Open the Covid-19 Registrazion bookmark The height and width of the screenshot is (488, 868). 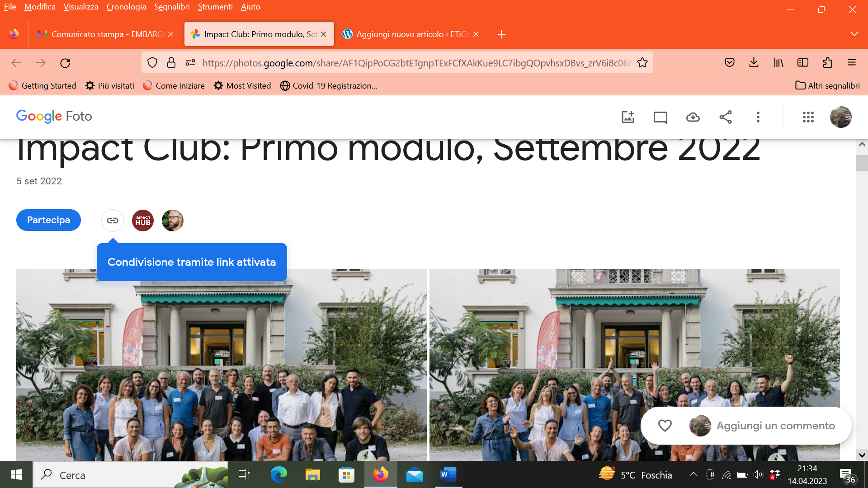click(x=329, y=85)
